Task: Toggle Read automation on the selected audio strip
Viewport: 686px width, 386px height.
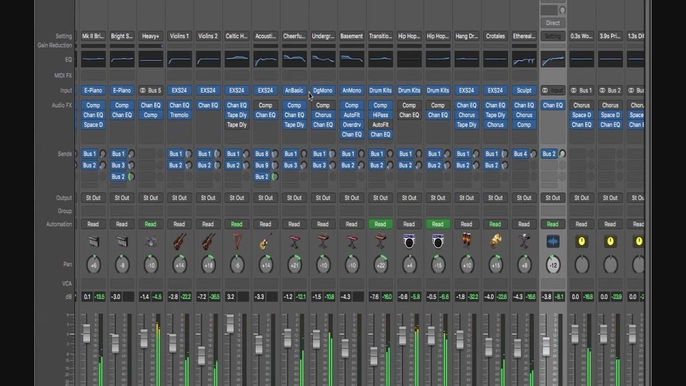Action: pos(553,224)
